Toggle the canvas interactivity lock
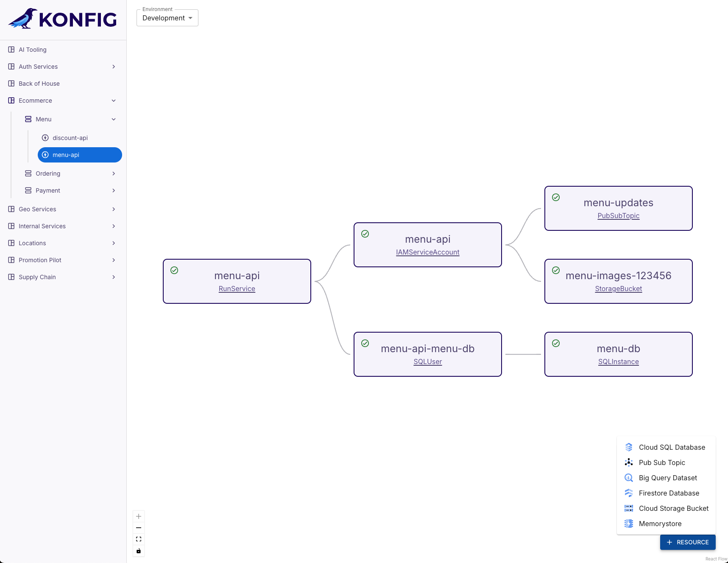This screenshot has width=728, height=563. tap(138, 551)
